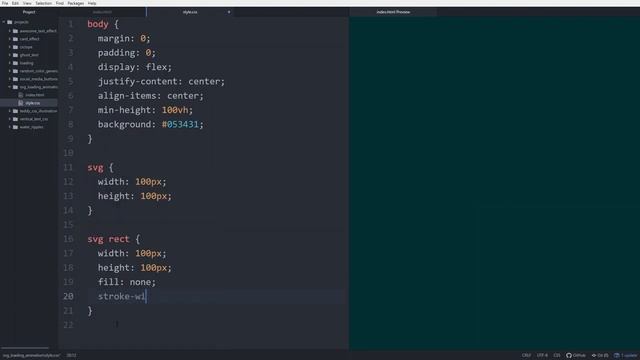Click the style.css file icon in tree
The width and height of the screenshot is (640, 360).
click(x=21, y=103)
